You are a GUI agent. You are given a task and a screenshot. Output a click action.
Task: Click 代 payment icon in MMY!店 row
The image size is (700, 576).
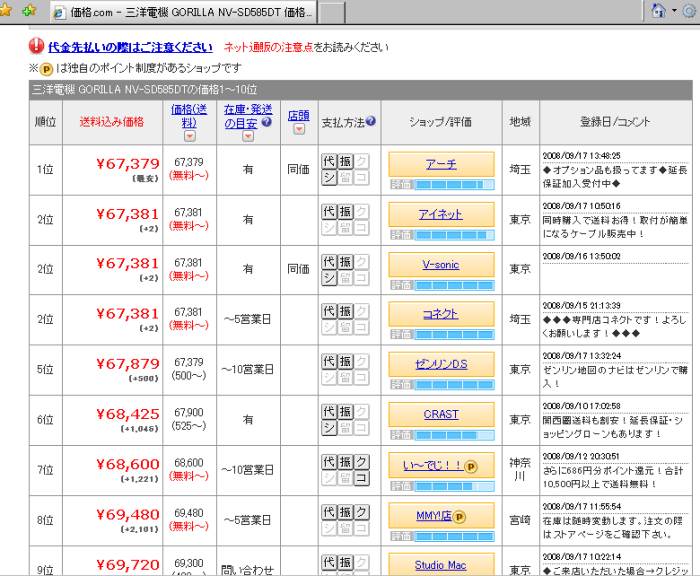tap(329, 512)
